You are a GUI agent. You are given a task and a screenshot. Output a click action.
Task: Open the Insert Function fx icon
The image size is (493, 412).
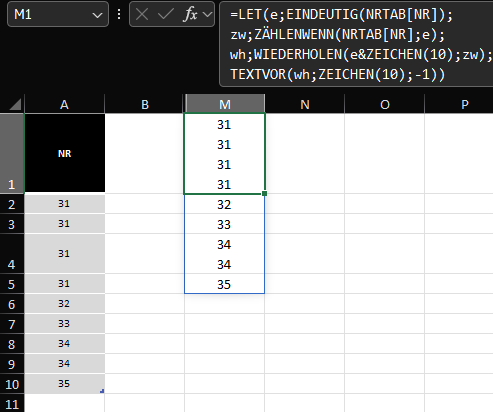(190, 14)
